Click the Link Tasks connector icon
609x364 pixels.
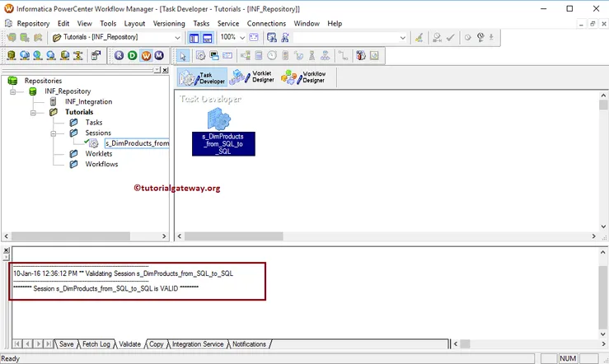[343, 55]
